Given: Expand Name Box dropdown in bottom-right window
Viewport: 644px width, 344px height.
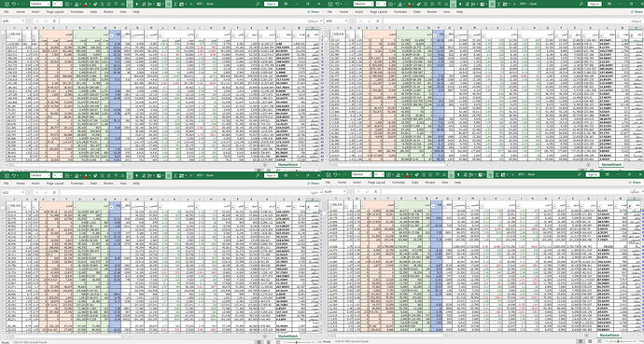Looking at the screenshot, I should coord(344,191).
